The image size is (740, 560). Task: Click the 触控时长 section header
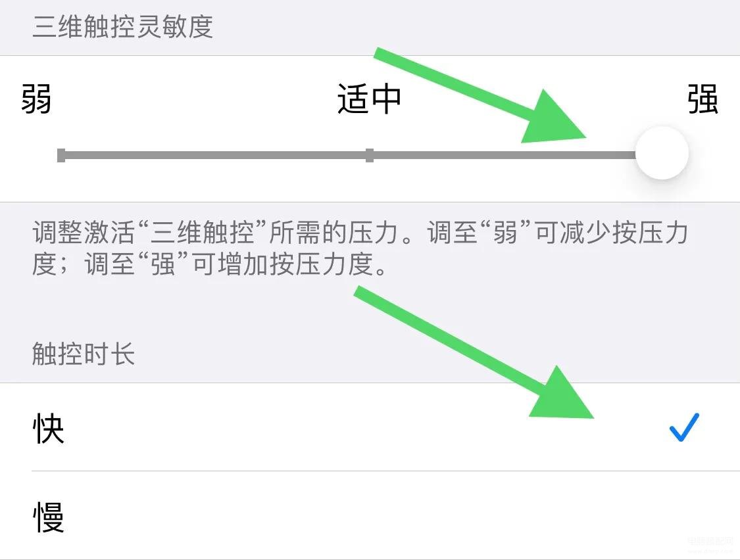pos(83,354)
